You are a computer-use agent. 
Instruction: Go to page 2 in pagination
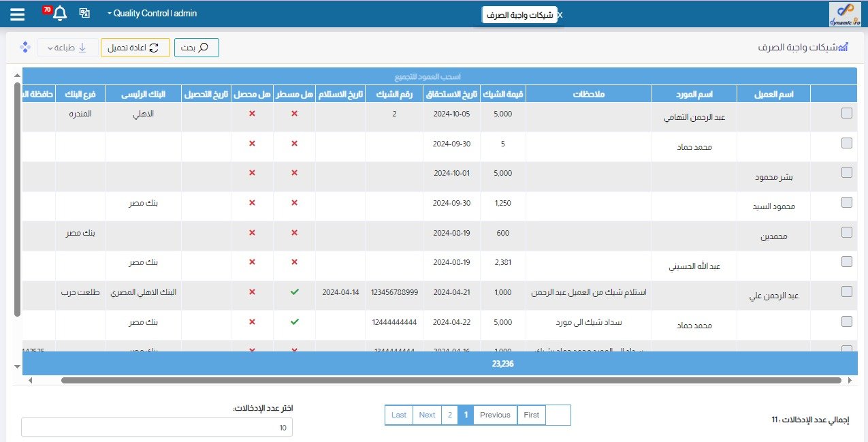point(449,415)
